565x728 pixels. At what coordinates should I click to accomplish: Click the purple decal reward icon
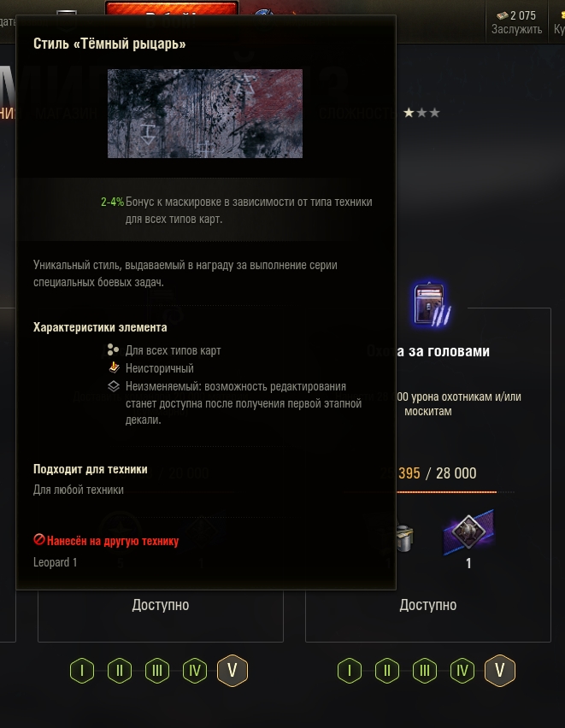(x=468, y=531)
